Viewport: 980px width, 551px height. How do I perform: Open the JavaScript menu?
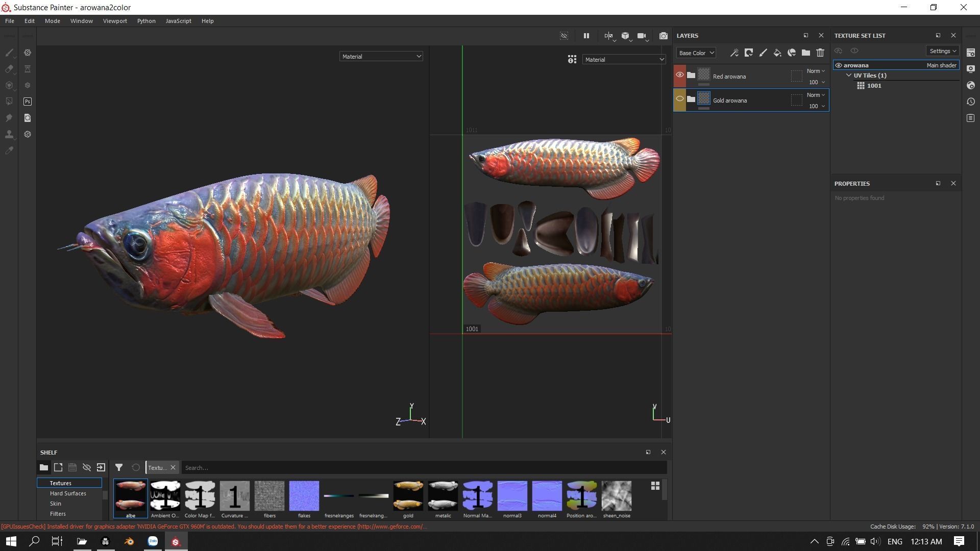click(x=179, y=21)
